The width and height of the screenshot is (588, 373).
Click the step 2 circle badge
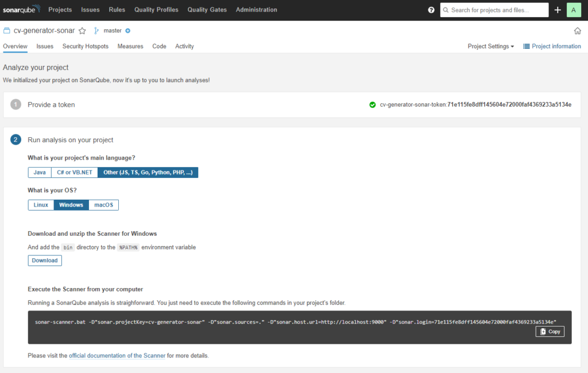pos(16,140)
